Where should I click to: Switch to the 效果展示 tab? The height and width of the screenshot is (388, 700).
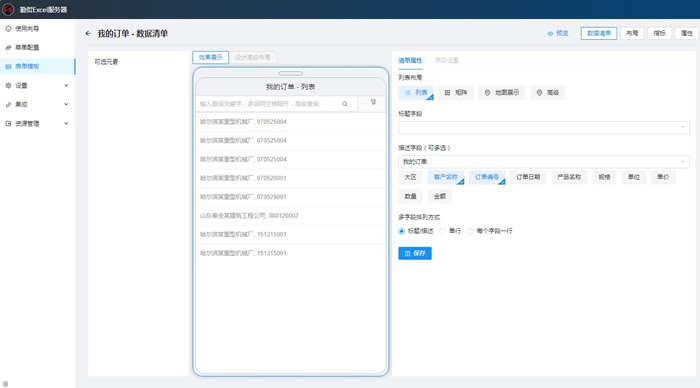tap(211, 57)
